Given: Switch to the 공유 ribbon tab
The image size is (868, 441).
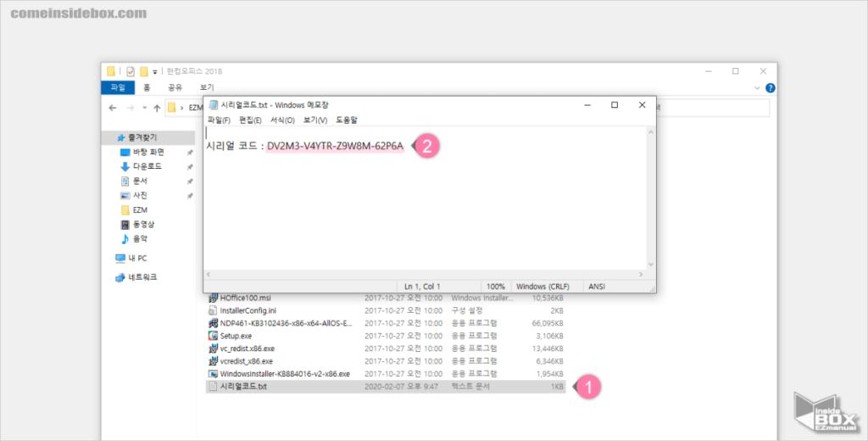Looking at the screenshot, I should 175,87.
